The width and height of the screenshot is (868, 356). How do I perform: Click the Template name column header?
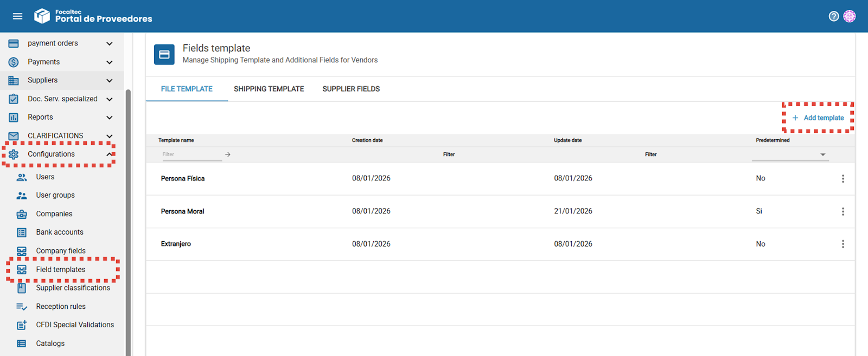pos(176,140)
